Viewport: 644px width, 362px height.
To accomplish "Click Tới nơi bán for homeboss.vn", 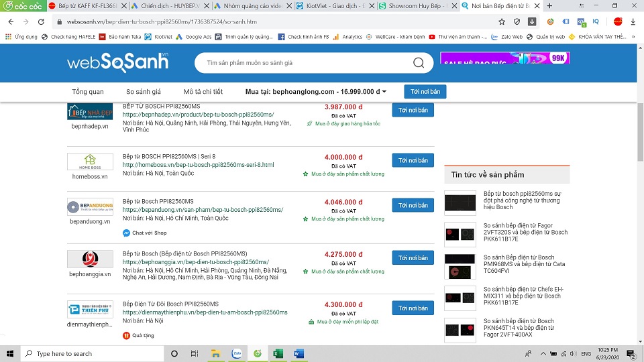I will pos(413,160).
